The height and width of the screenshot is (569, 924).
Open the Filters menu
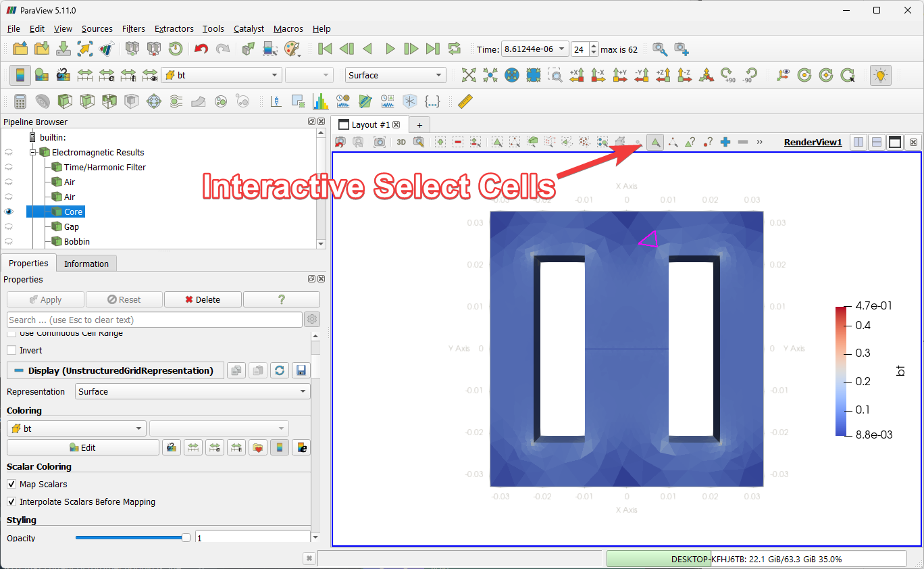tap(133, 28)
